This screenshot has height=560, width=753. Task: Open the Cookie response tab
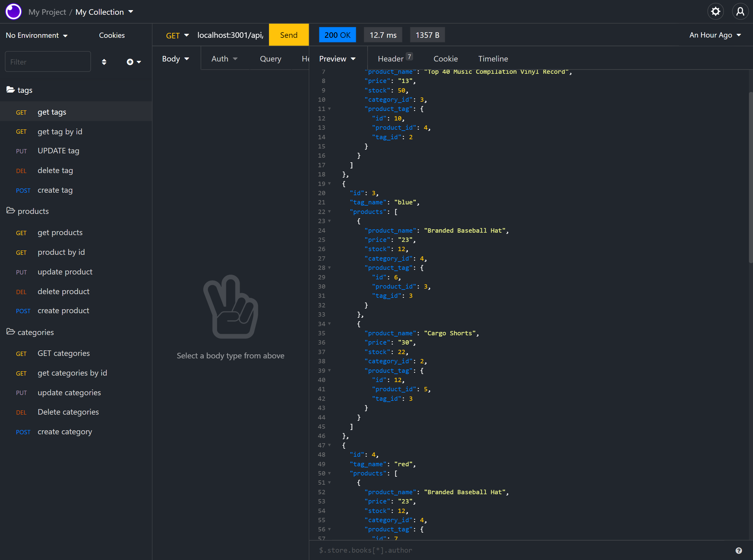[445, 58]
